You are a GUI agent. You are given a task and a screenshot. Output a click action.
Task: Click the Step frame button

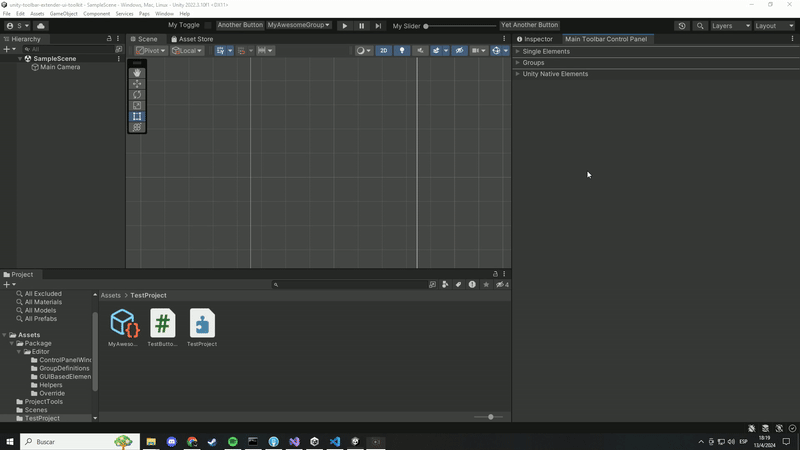pos(378,26)
